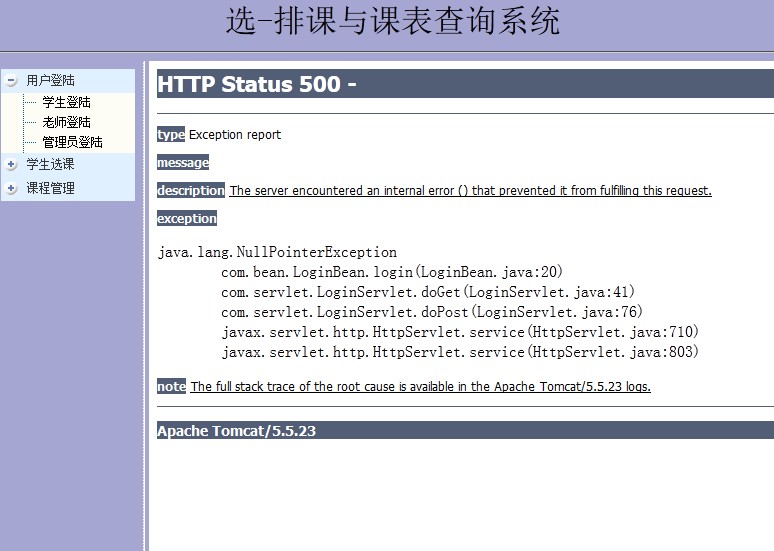Expand the 课程管理 tree node
This screenshot has width=774, height=551.
pos(11,188)
